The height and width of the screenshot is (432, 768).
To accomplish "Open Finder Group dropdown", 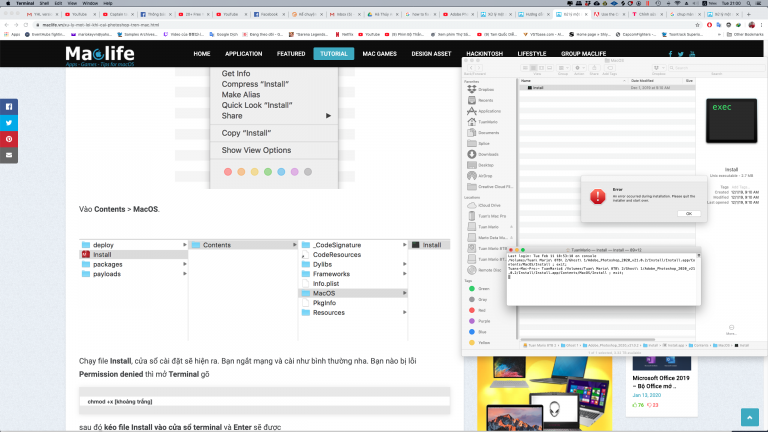I will (563, 68).
